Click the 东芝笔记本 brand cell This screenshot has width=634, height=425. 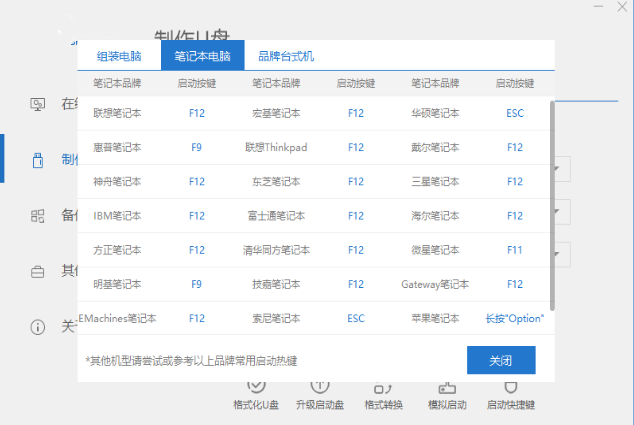[276, 182]
